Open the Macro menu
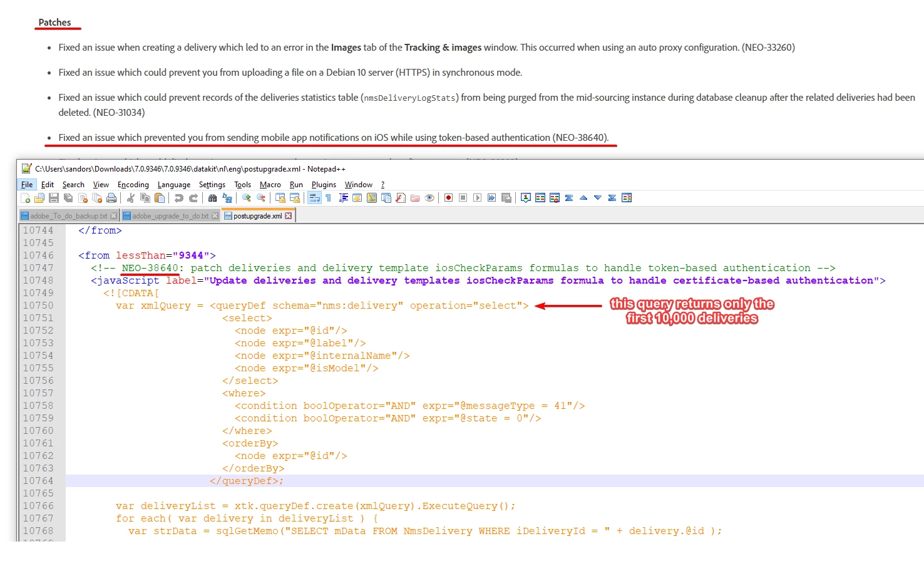The width and height of the screenshot is (924, 576). click(x=270, y=185)
